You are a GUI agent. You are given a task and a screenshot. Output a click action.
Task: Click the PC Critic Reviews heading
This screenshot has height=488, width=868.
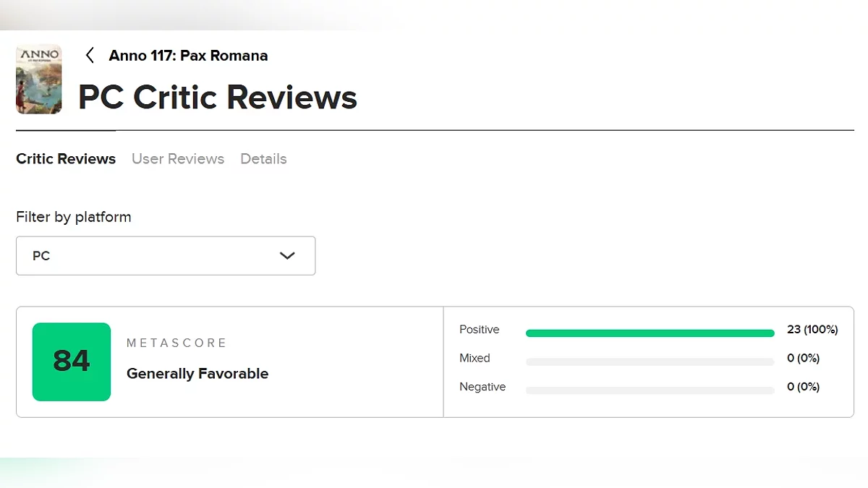(x=217, y=97)
